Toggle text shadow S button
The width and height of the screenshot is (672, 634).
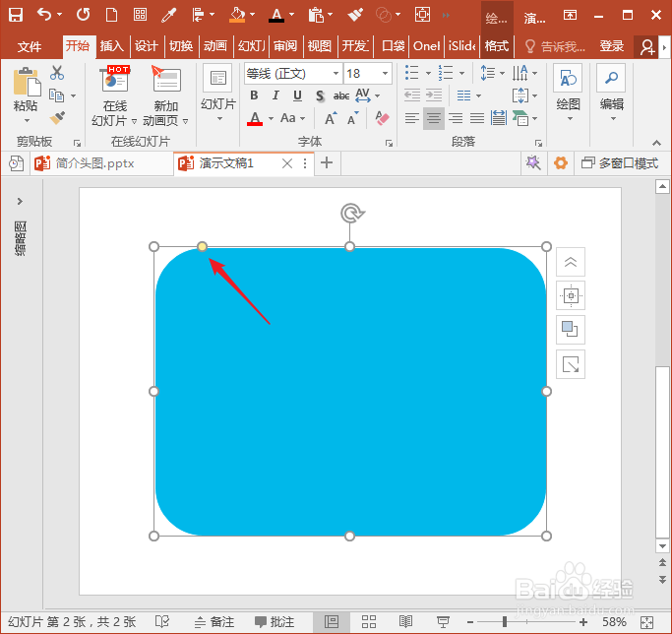(x=320, y=95)
